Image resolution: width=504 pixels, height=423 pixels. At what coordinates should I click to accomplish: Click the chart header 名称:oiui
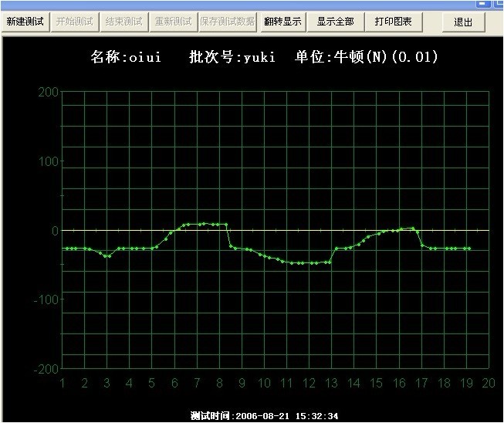tap(126, 57)
